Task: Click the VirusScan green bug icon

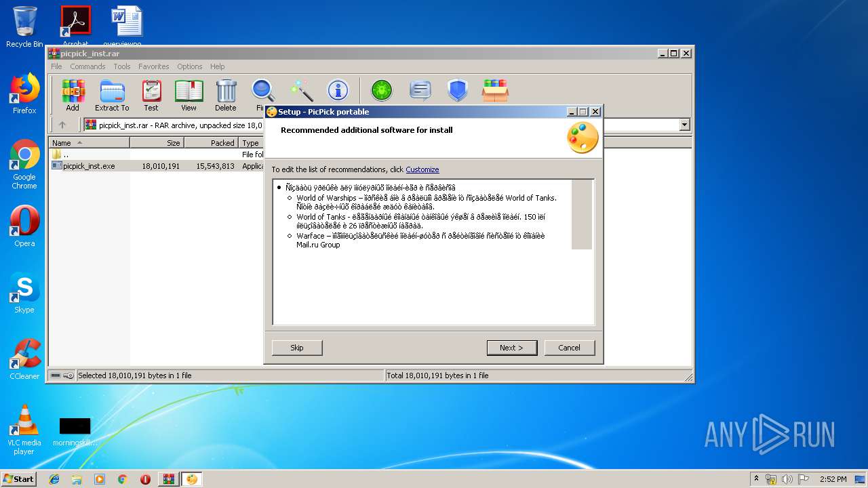Action: point(382,90)
